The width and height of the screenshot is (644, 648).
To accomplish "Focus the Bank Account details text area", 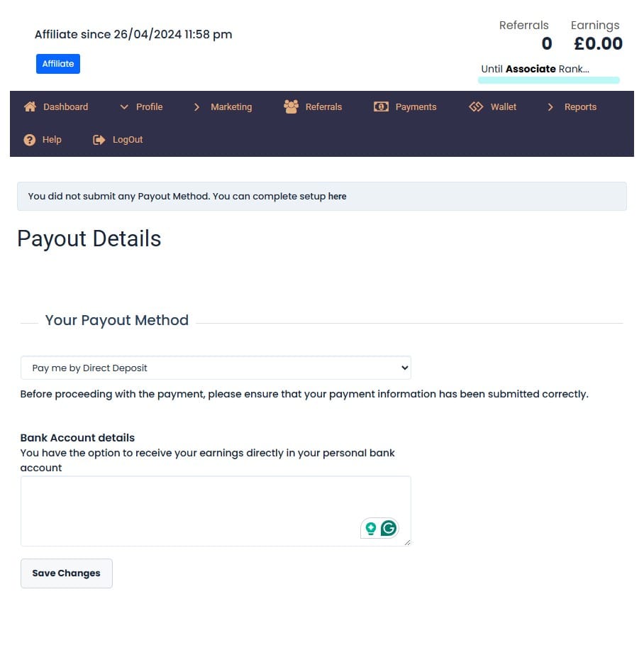I will 216,511.
